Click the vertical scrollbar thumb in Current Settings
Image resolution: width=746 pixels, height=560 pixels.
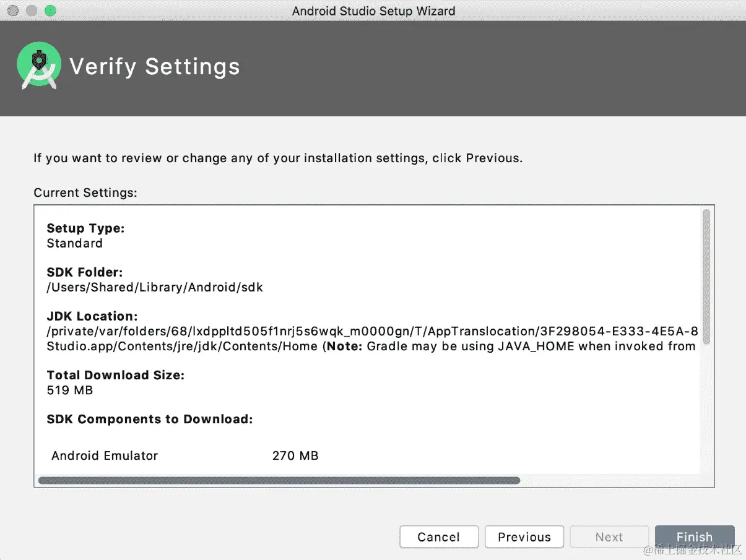[706, 277]
